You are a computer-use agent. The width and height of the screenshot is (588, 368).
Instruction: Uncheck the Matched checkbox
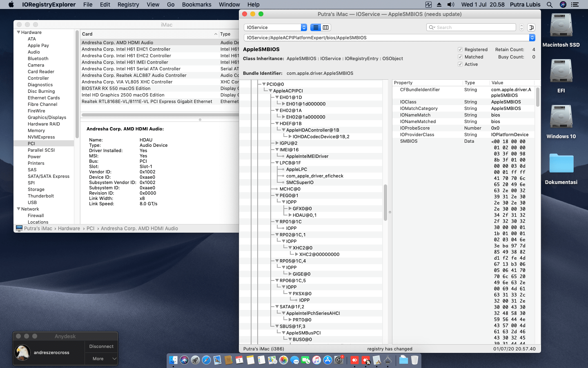[460, 57]
